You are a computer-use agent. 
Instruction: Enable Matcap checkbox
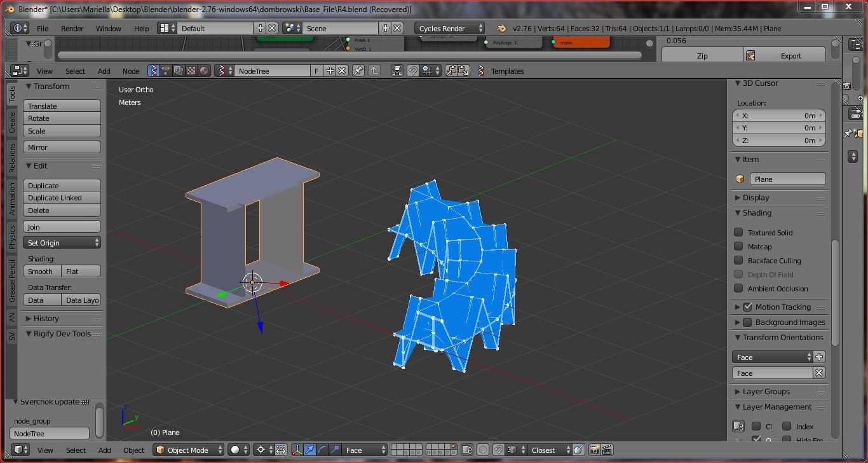pyautogui.click(x=738, y=246)
